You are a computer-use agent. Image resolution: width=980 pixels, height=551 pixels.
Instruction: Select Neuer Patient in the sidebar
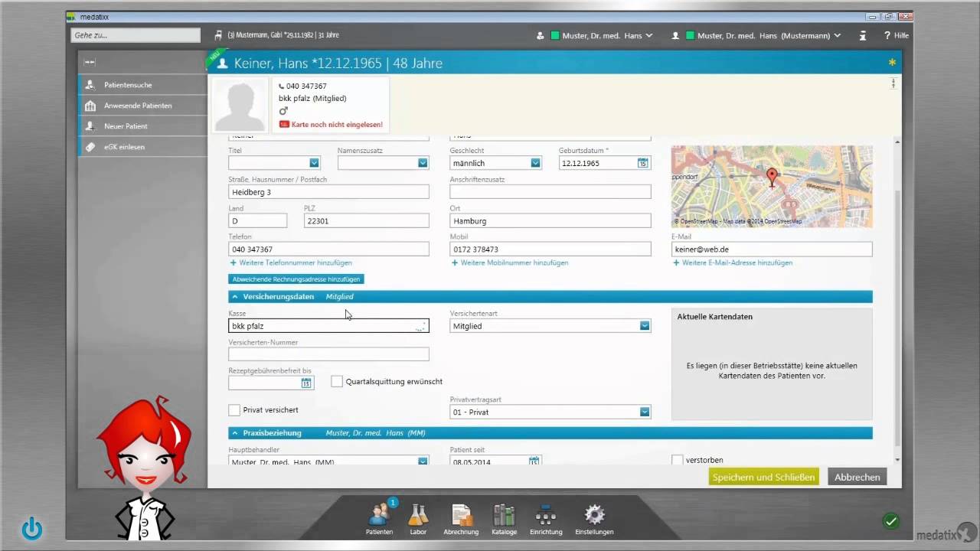142,126
